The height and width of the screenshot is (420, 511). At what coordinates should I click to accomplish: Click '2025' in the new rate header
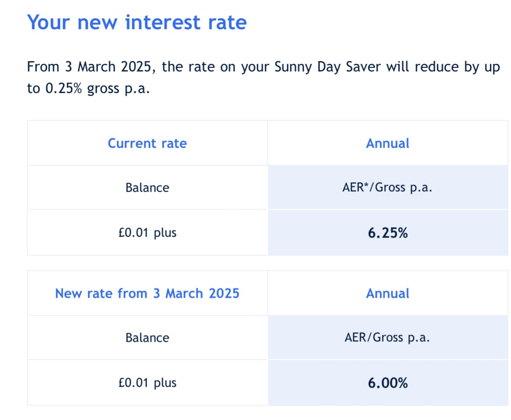pos(224,293)
